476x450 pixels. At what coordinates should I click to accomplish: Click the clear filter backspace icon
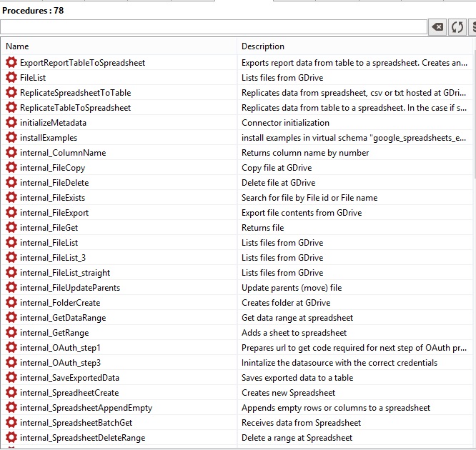click(437, 27)
